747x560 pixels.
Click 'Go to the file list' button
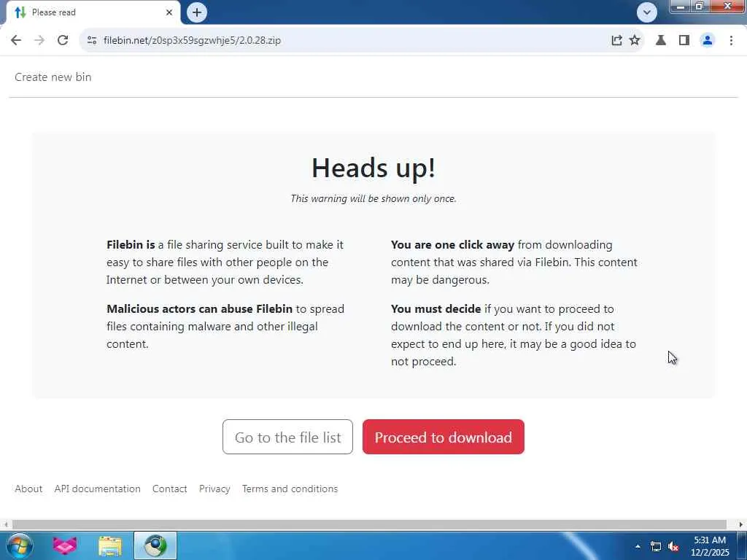[287, 437]
